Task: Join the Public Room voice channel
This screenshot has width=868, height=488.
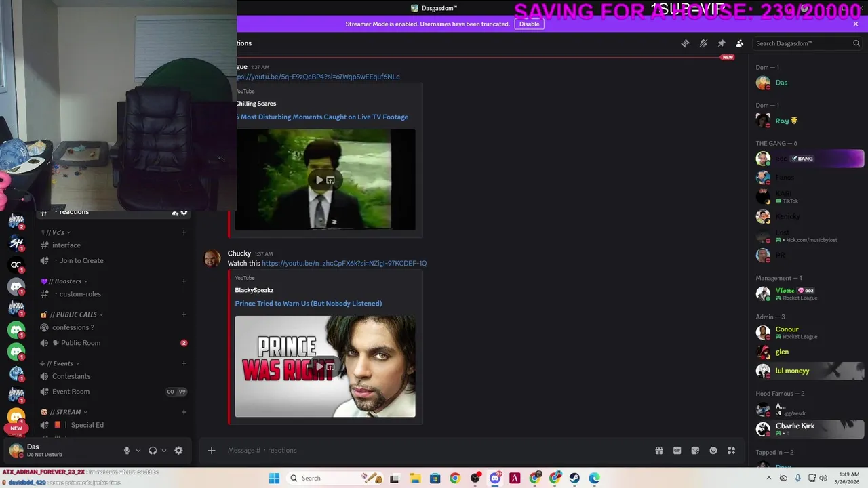Action: [113, 343]
